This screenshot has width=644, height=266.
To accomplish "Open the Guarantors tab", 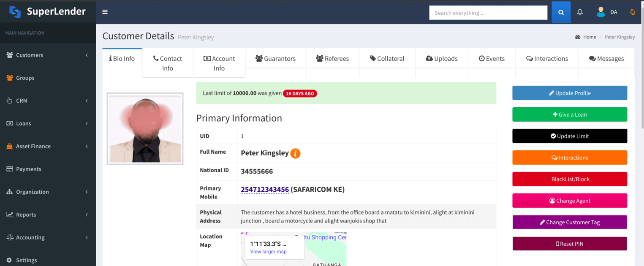I will (276, 59).
